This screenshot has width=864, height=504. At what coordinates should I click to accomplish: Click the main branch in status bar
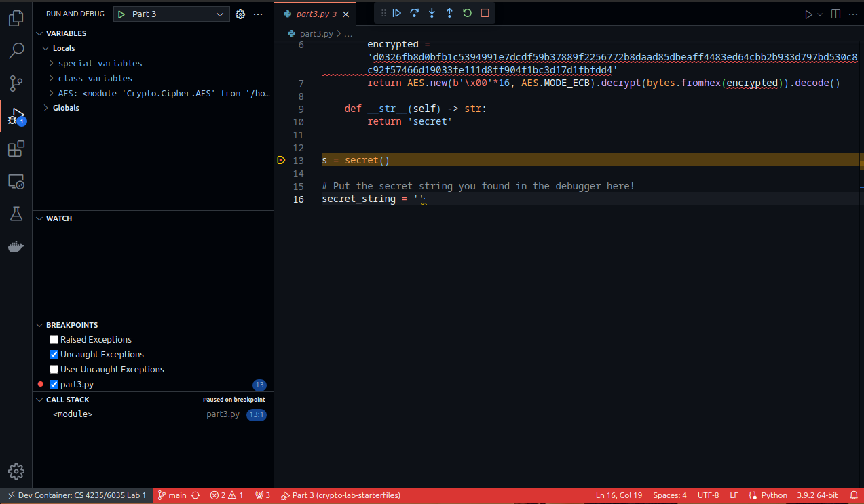point(172,495)
